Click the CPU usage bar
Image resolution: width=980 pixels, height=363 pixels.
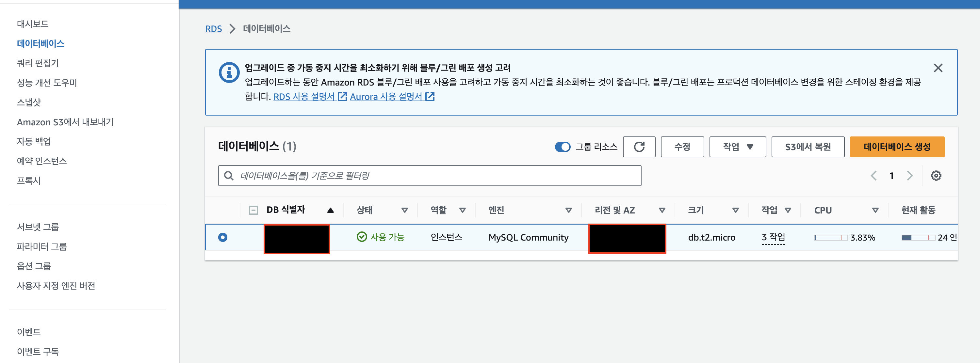(x=830, y=238)
